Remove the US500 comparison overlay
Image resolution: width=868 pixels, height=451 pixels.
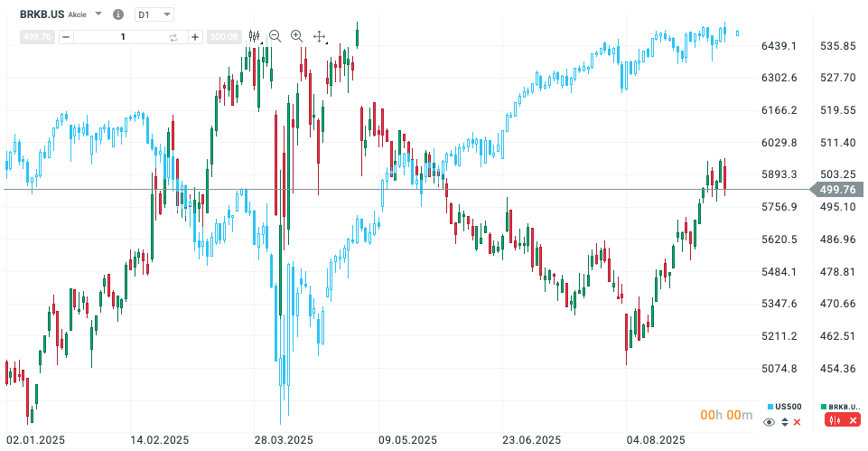[797, 422]
